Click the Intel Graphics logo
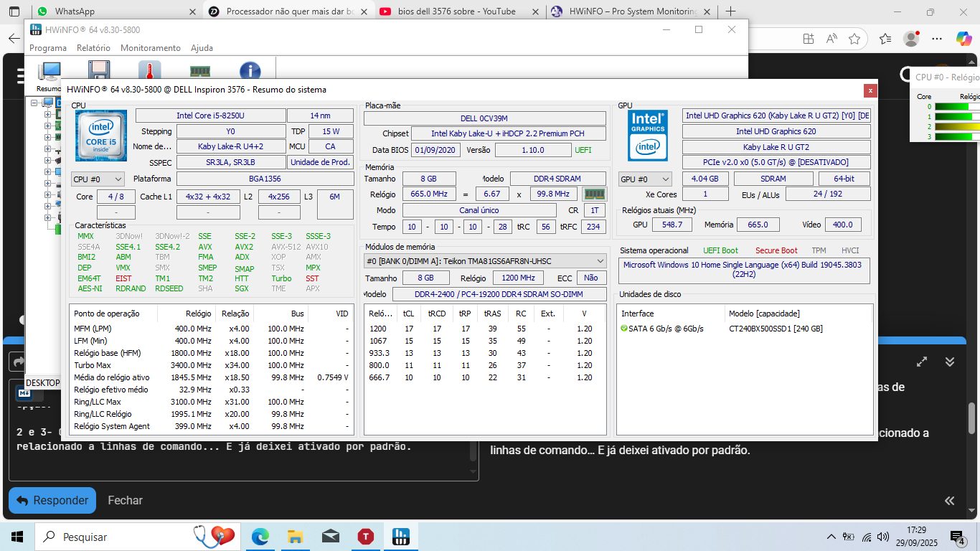 click(647, 136)
